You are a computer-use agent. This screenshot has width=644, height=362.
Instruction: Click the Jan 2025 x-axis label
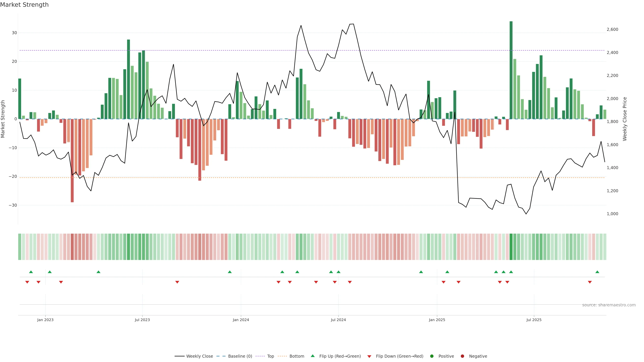[x=437, y=320]
